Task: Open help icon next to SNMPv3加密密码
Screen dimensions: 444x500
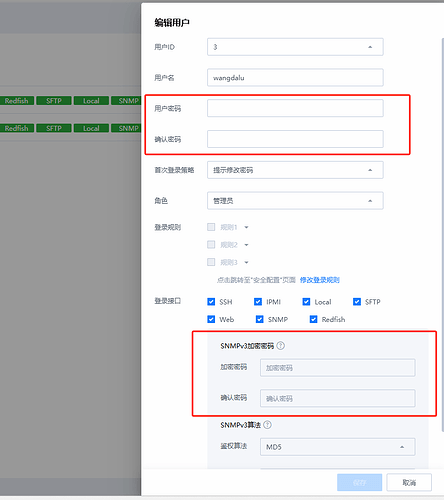Action: (281, 346)
